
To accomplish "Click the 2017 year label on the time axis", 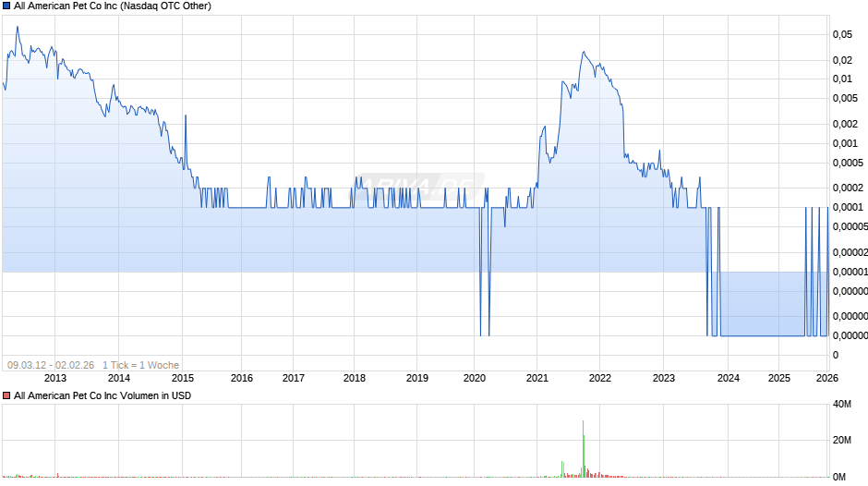I will click(294, 378).
